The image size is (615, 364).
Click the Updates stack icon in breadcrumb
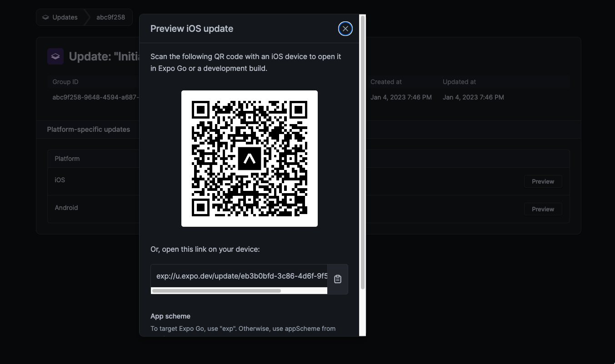(45, 17)
